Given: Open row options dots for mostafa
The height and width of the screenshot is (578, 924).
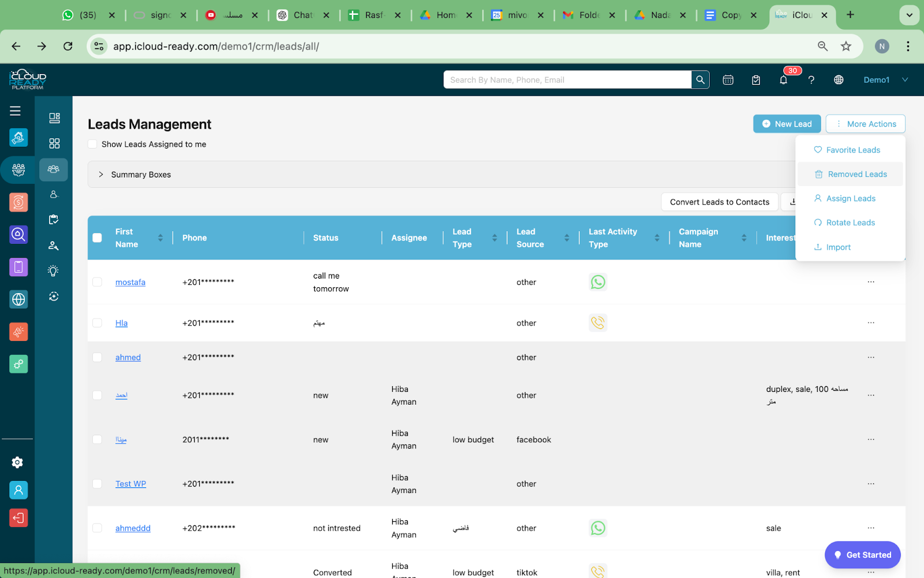Looking at the screenshot, I should point(871,282).
